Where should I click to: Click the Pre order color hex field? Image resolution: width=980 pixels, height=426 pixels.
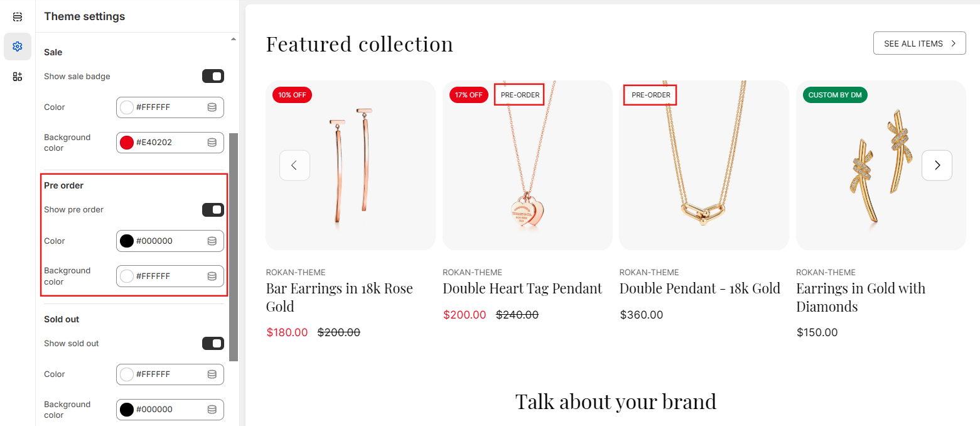(x=168, y=241)
